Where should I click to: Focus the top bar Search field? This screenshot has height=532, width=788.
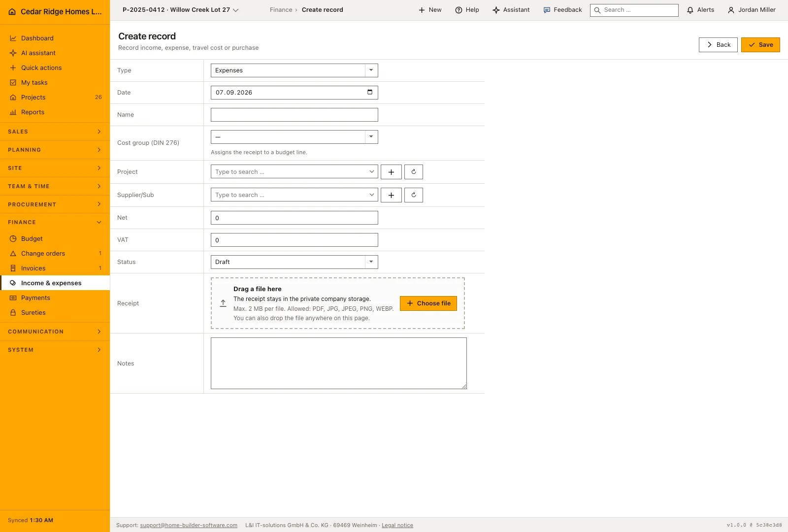634,10
